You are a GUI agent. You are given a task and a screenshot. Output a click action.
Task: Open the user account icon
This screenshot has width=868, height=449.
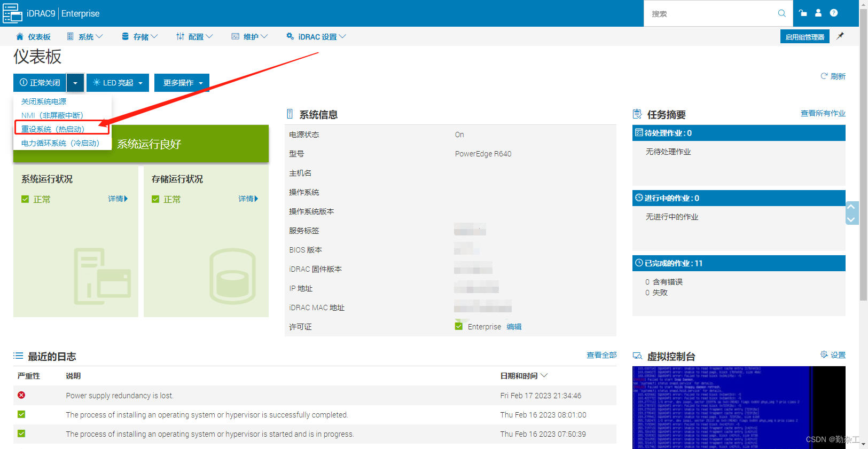818,13
